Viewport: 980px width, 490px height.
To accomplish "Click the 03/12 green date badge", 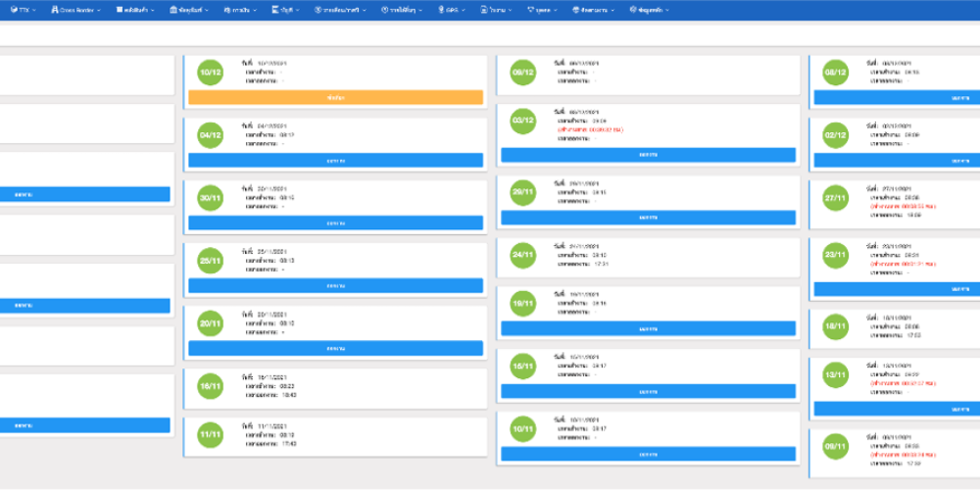I will [523, 121].
